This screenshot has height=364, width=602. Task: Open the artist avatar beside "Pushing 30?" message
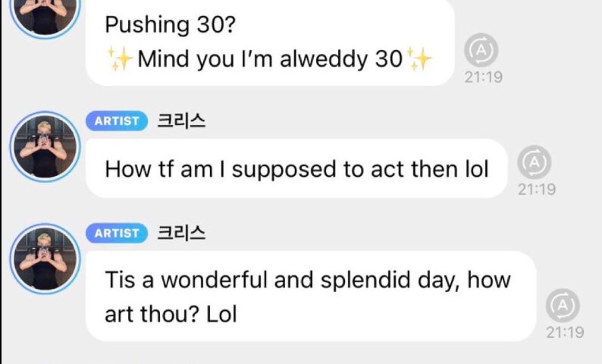[x=44, y=14]
